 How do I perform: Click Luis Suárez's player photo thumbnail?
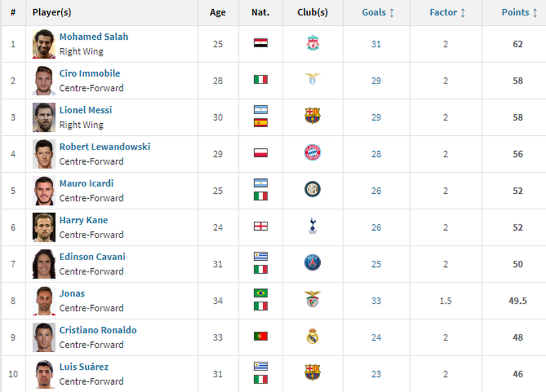tap(44, 374)
